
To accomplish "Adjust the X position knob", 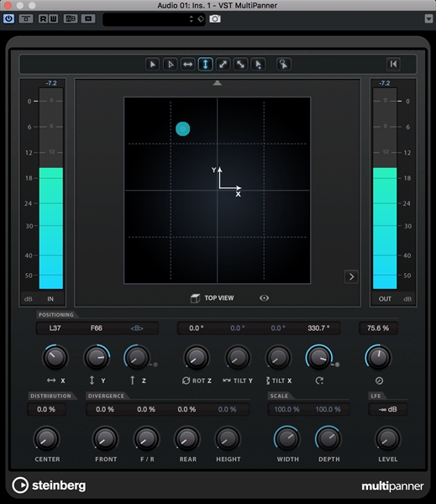I will tap(55, 358).
